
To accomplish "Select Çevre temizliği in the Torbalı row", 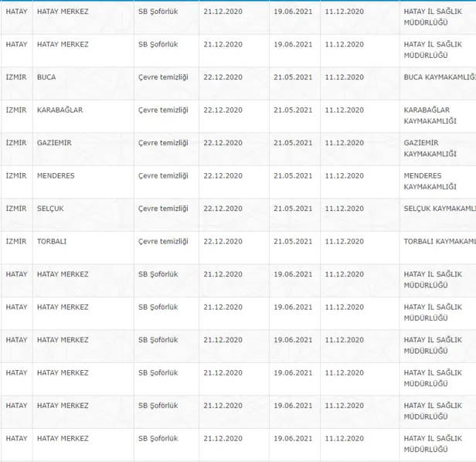I will pos(163,241).
